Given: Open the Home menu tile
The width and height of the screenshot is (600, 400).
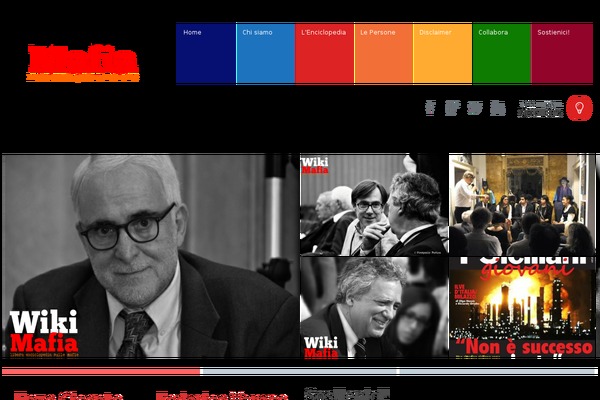Looking at the screenshot, I should click(x=206, y=53).
